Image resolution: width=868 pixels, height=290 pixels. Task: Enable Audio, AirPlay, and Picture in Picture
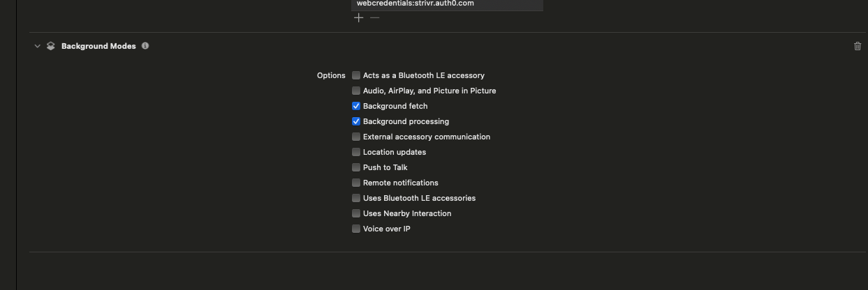356,91
